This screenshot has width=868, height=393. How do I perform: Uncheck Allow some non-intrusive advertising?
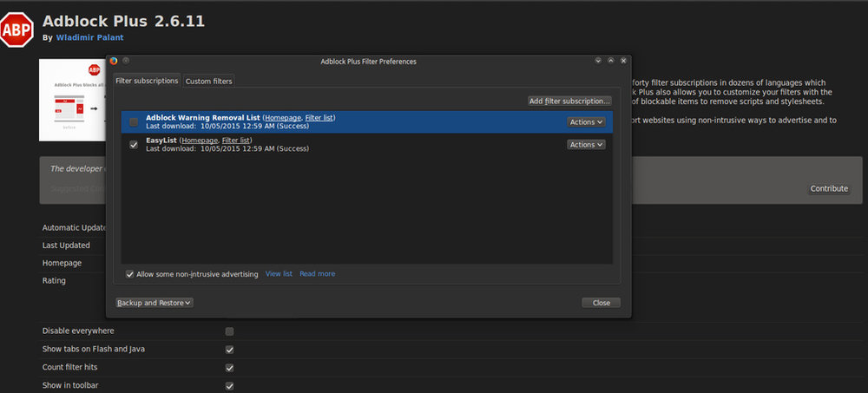(x=130, y=274)
